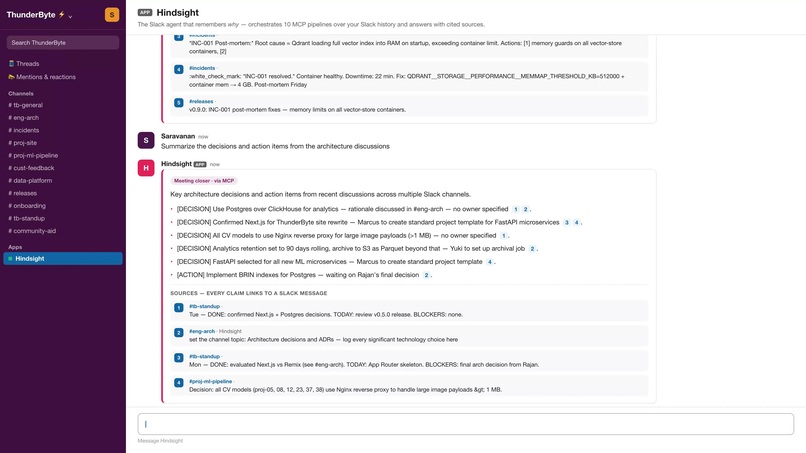Click source number 4 badge for #proj-ml-pipeline
The width and height of the screenshot is (806, 453).
coord(178,383)
